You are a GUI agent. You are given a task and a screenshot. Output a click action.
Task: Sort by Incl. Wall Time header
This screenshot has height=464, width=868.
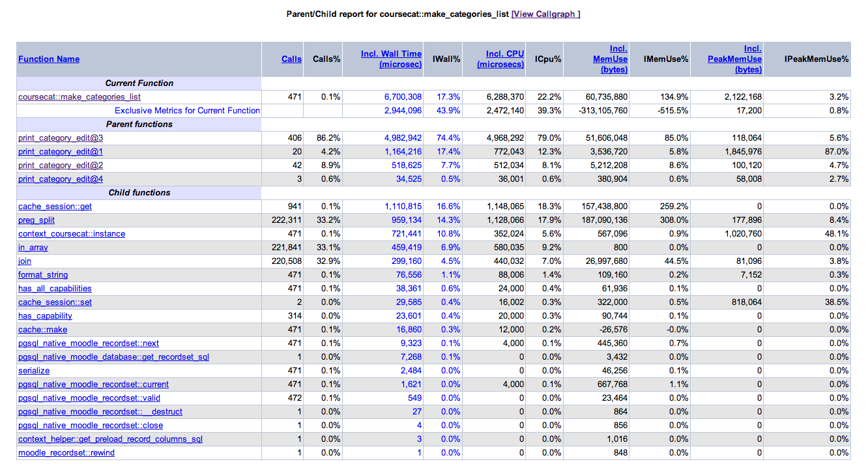[391, 59]
